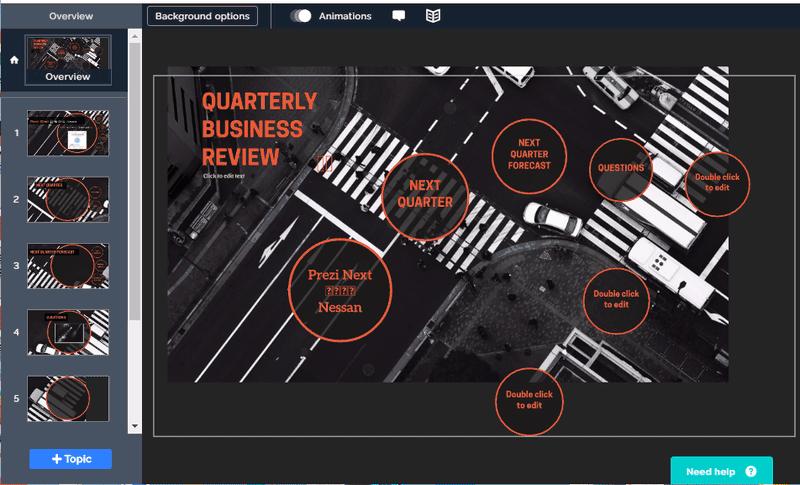Viewport: 800px width, 485px height.
Task: Click the Need help button
Action: coord(721,471)
